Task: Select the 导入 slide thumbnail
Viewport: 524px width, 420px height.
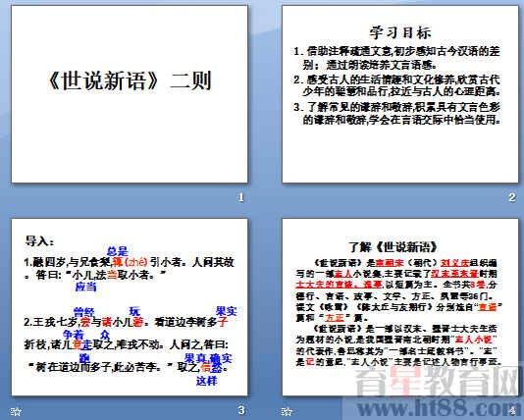Action: tap(130, 307)
